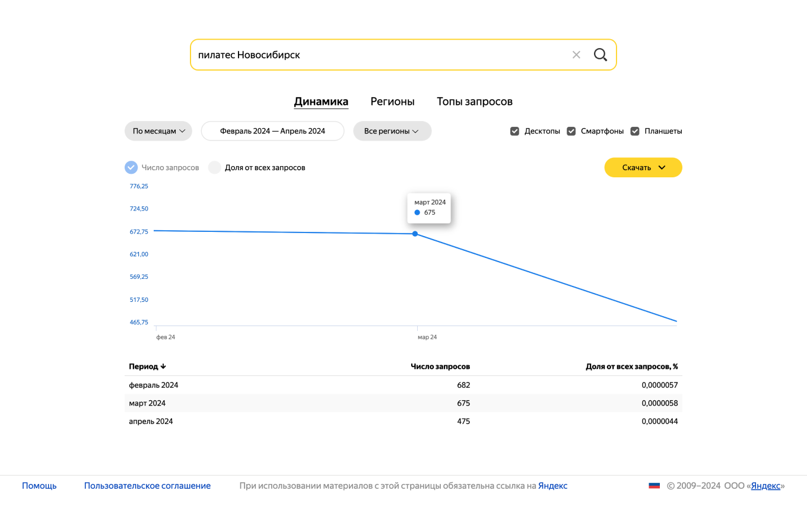Open the Скачать download dropdown
807x532 pixels.
pos(643,167)
